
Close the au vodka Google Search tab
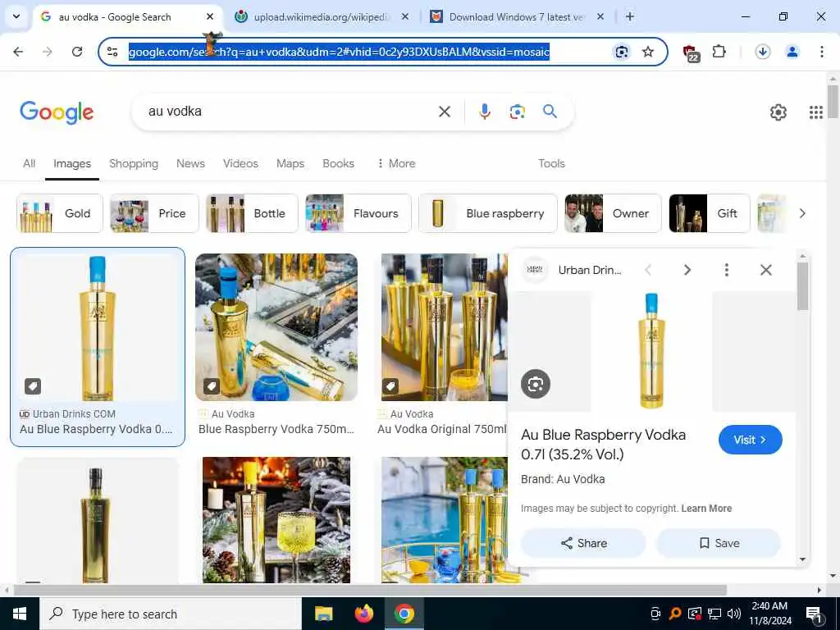(210, 16)
